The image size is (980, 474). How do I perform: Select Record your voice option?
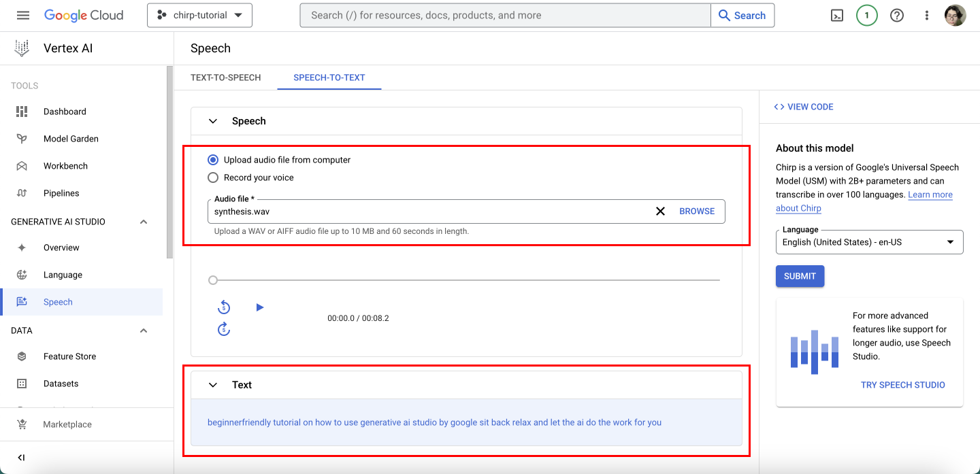(213, 177)
